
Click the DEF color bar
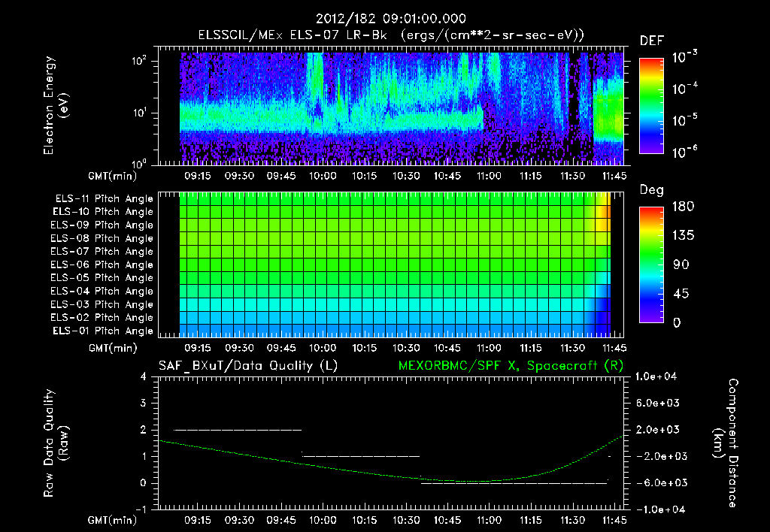[x=651, y=106]
